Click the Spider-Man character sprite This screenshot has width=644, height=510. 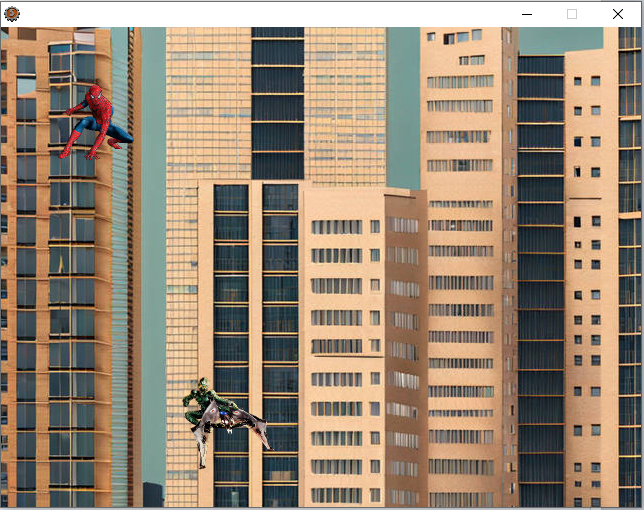click(x=96, y=122)
